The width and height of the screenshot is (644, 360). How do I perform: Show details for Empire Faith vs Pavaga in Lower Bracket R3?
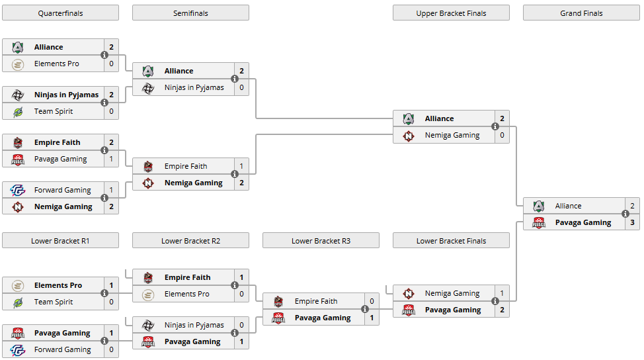(x=364, y=309)
